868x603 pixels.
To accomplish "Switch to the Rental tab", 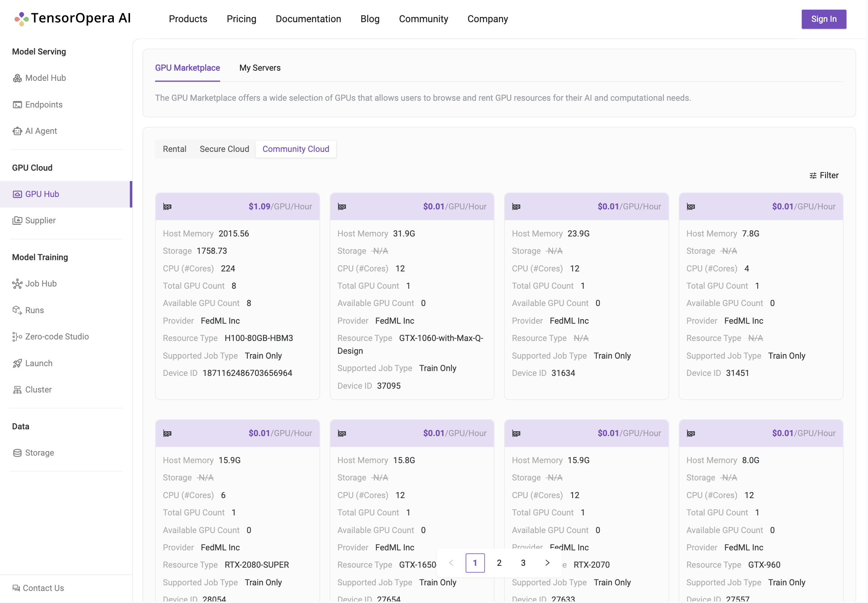I will click(175, 148).
